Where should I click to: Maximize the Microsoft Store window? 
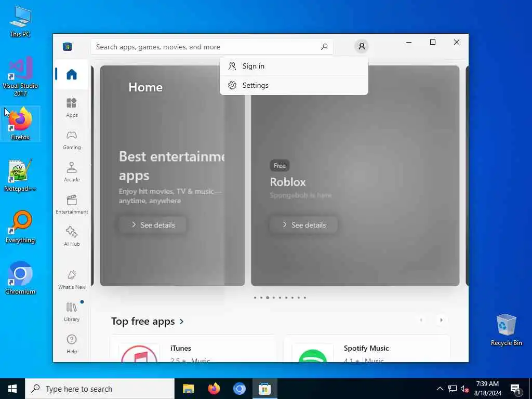(x=433, y=43)
